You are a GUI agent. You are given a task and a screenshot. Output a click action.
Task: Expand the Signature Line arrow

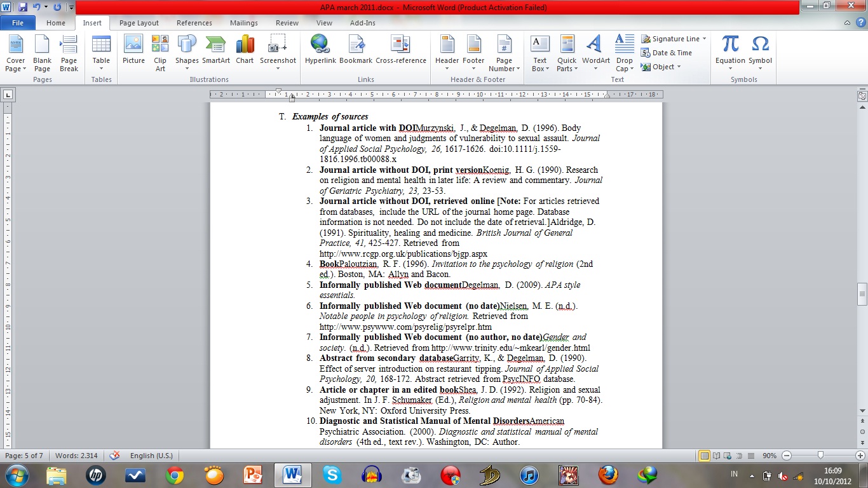click(x=705, y=39)
